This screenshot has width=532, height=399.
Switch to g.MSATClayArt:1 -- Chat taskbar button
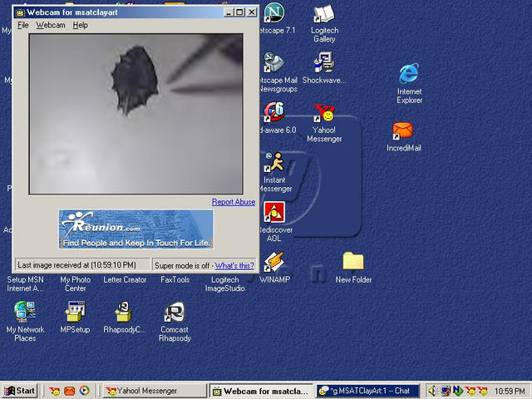[x=368, y=392]
